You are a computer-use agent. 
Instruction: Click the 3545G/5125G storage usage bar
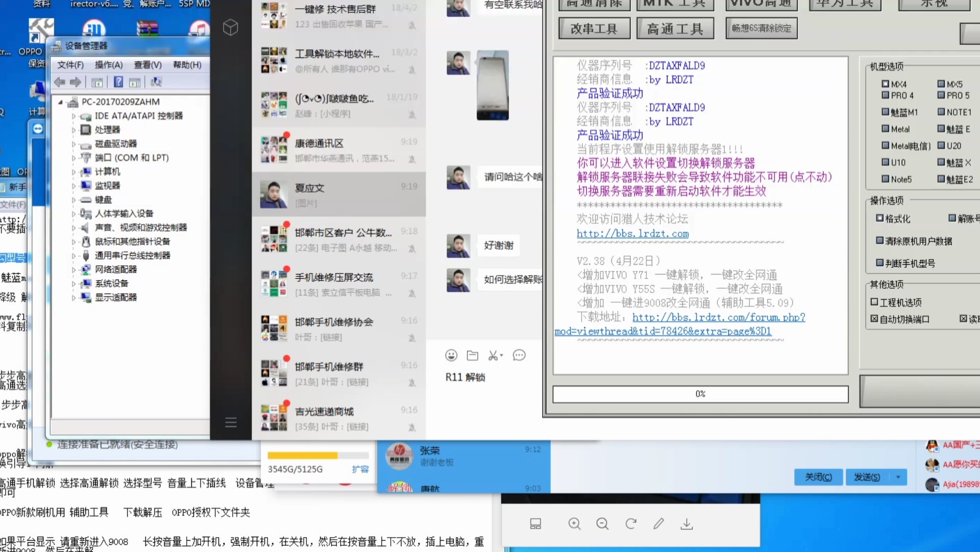(x=318, y=455)
